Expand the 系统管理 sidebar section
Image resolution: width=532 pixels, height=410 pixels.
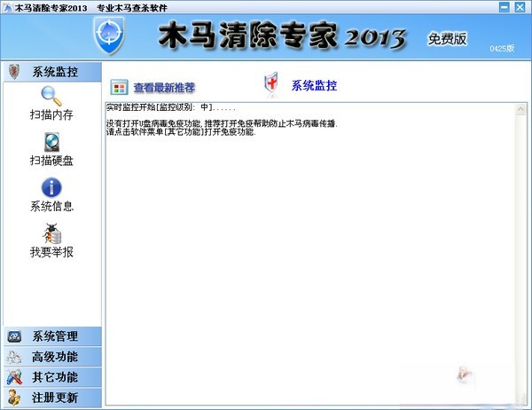(x=52, y=336)
